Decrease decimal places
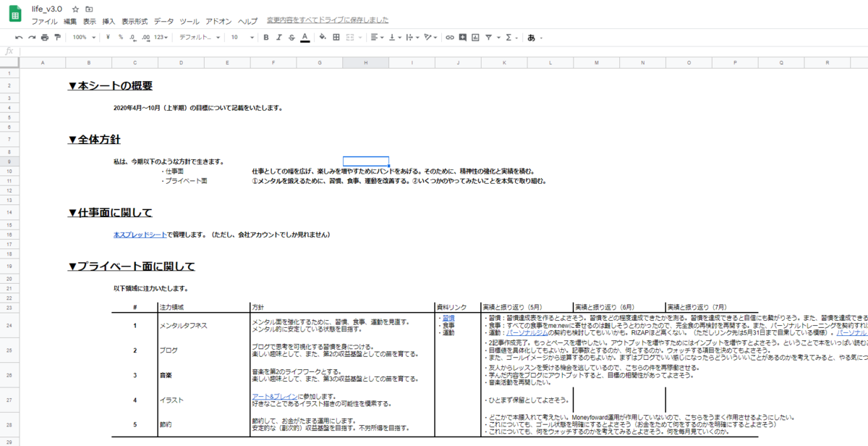The height and width of the screenshot is (446, 868). click(x=133, y=37)
